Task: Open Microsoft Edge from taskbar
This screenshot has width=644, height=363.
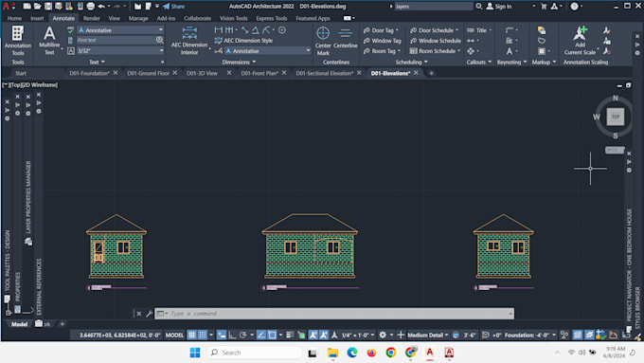Action: 352,353
